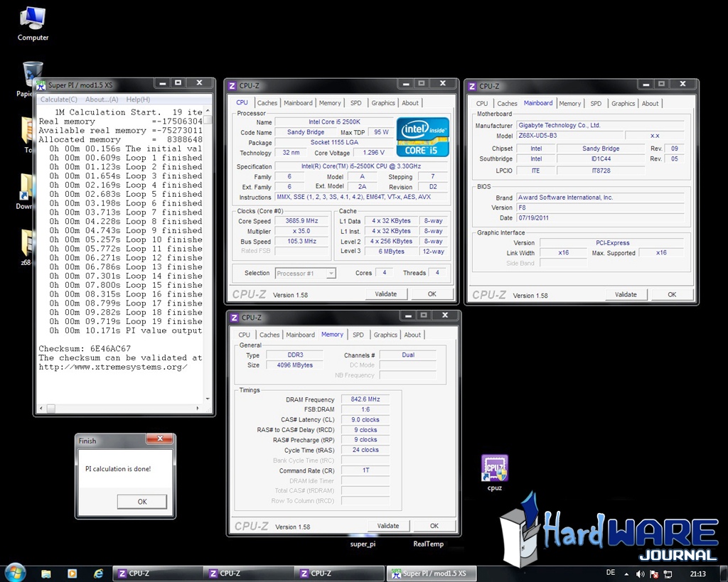This screenshot has height=582, width=728.
Task: Open the Help(H) menu in Super PI
Action: click(137, 99)
